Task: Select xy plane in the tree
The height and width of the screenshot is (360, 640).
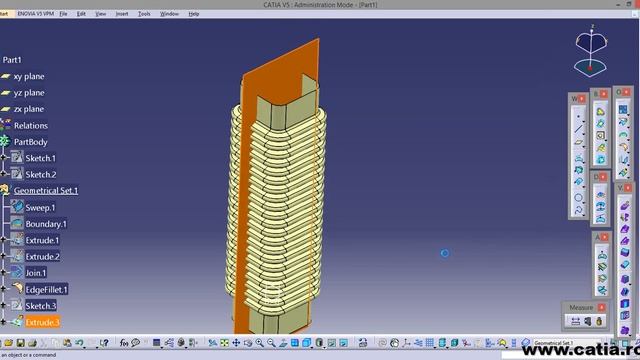Action: click(x=29, y=76)
